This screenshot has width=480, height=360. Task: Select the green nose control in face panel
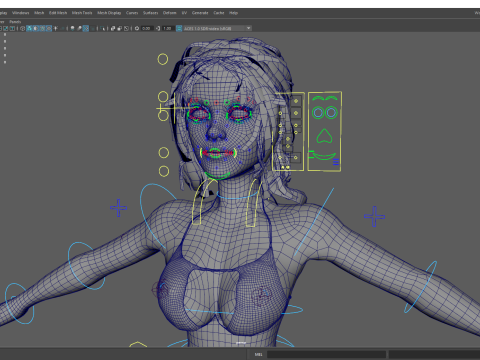tap(324, 136)
